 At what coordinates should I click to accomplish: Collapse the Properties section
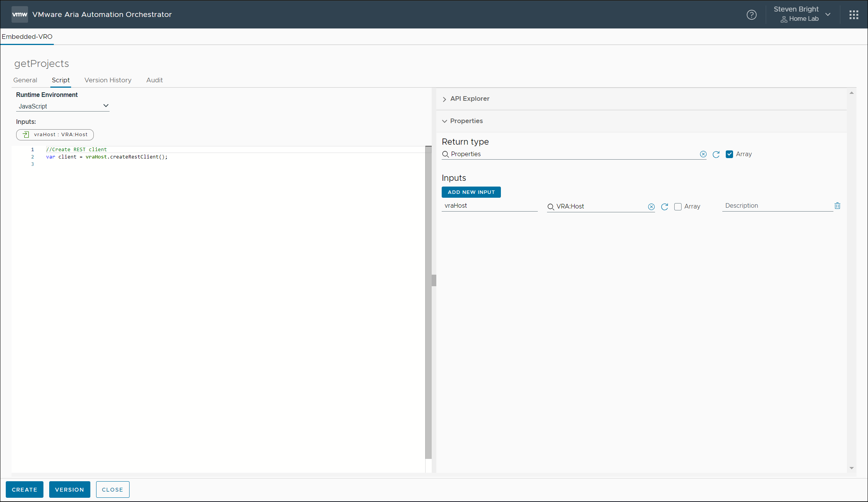click(x=466, y=121)
